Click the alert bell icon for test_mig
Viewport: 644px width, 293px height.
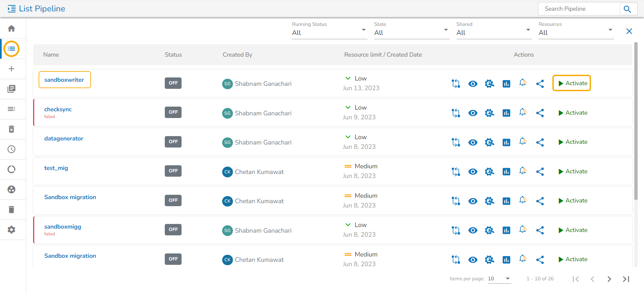(x=523, y=171)
